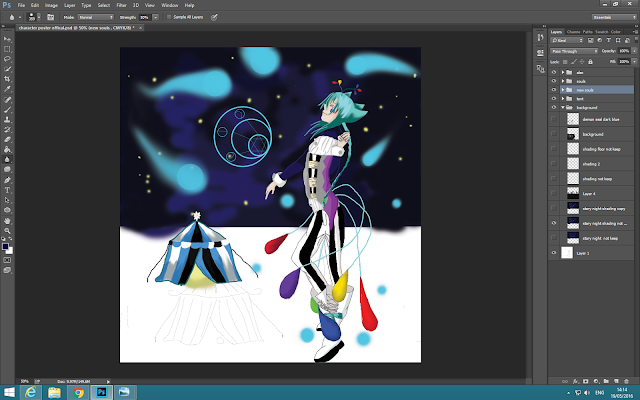Open the Windows Start button
The height and width of the screenshot is (400, 640).
[9, 393]
